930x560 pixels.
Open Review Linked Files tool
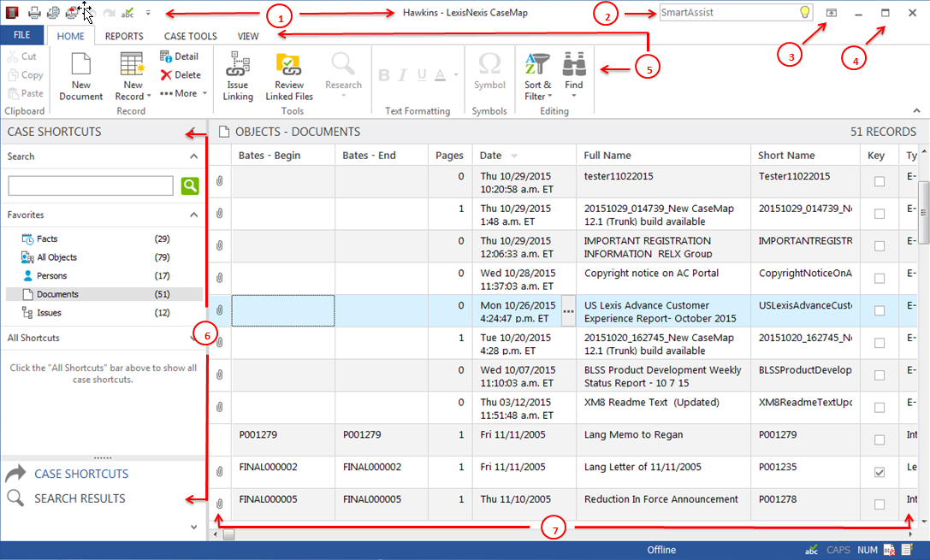pyautogui.click(x=289, y=76)
